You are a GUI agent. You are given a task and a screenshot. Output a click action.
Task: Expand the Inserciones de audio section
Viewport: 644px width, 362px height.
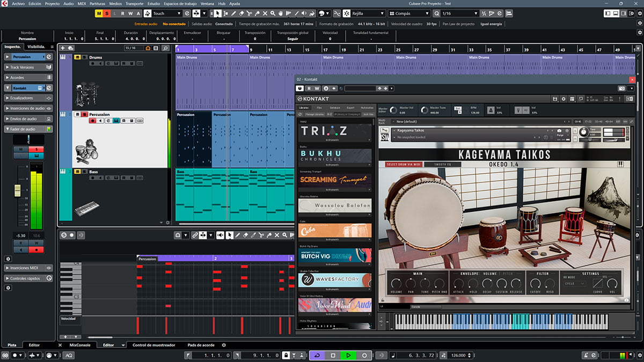(28, 108)
